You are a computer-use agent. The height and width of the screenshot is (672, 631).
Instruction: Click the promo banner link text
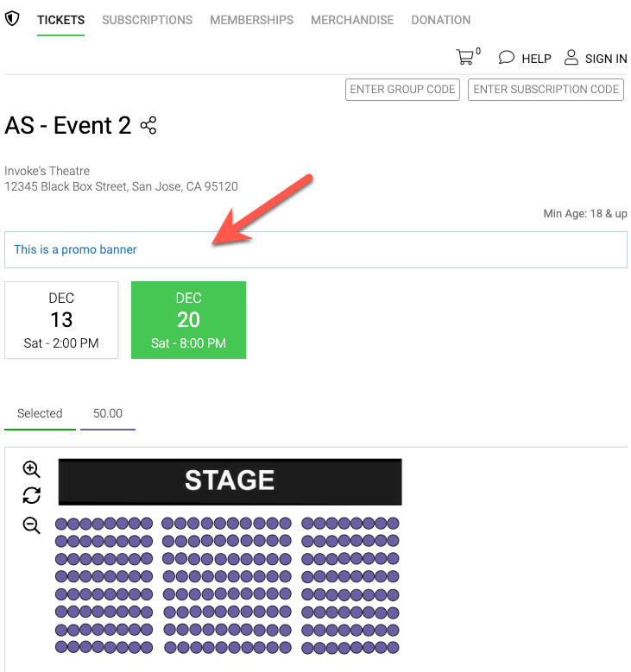pyautogui.click(x=75, y=249)
